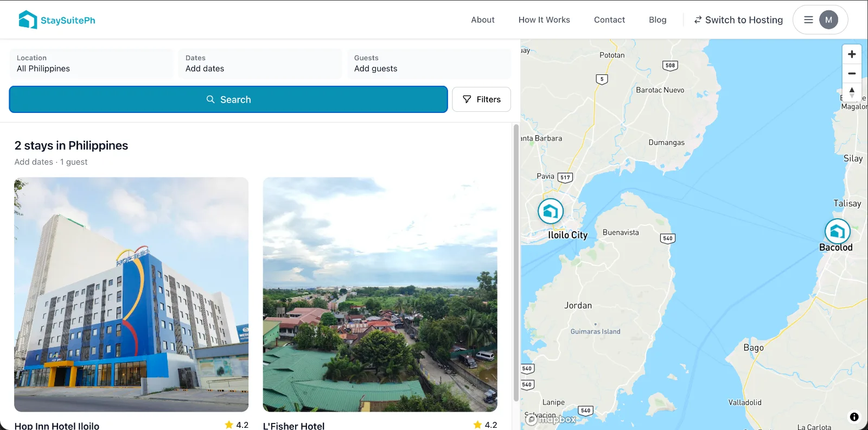Open the Hop Inn Hotel Iloilo photo

tap(131, 294)
